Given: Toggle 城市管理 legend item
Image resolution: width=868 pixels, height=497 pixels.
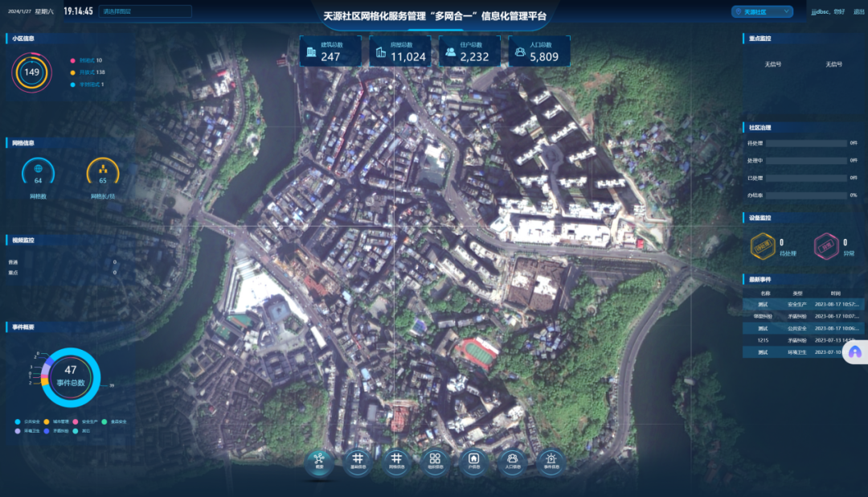Looking at the screenshot, I should click(57, 421).
